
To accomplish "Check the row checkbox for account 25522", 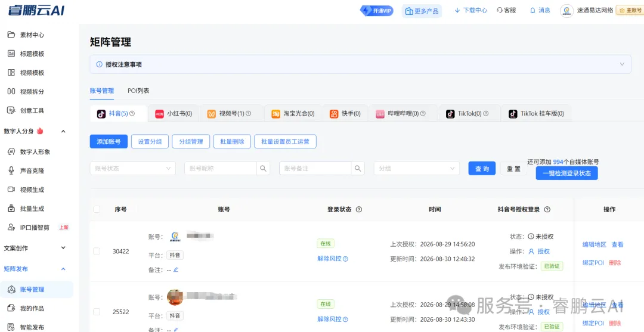I will (x=97, y=312).
